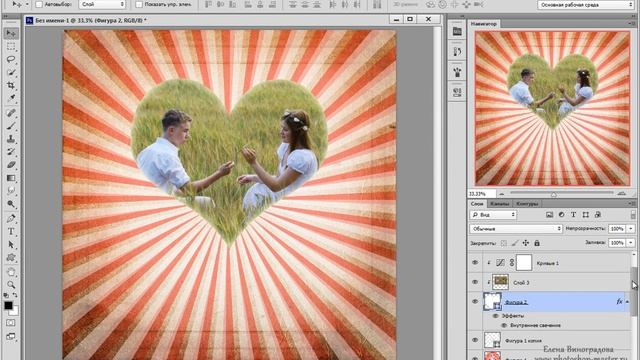The height and width of the screenshot is (360, 640).
Task: Enable Показать упр. элем. checkbox
Action: pos(139,4)
